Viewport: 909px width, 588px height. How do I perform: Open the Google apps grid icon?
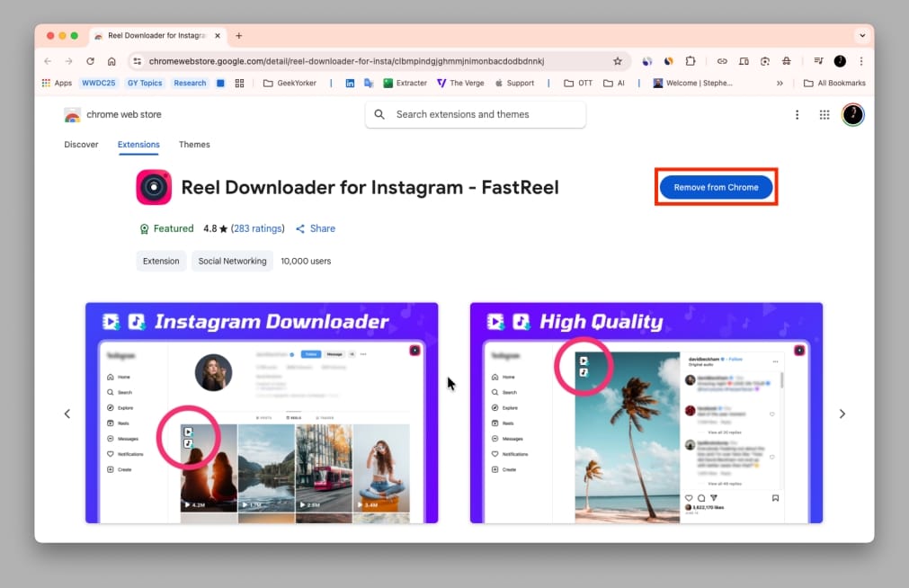tap(824, 114)
